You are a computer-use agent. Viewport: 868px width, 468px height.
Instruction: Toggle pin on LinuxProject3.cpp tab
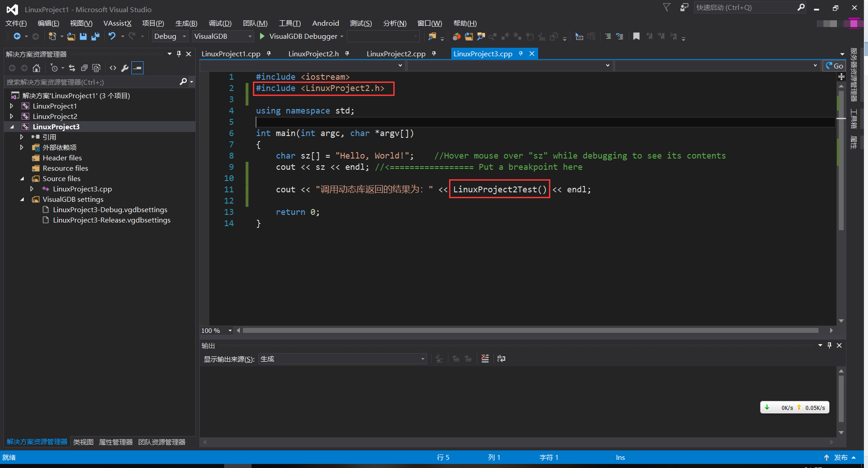pos(521,54)
